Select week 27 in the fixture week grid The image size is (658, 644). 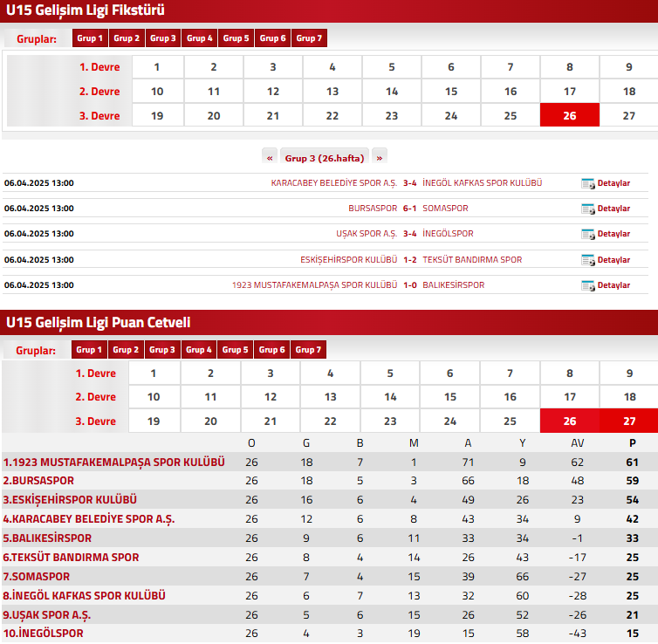click(x=628, y=116)
